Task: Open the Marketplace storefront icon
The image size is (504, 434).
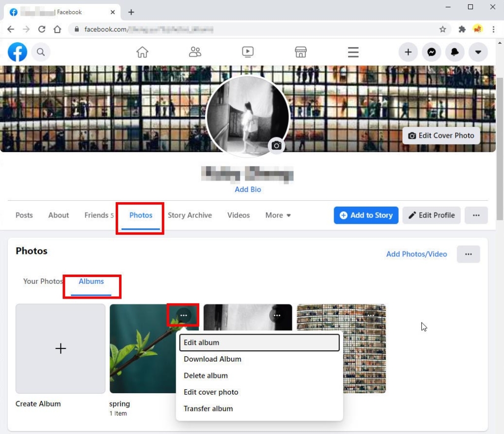Action: (300, 52)
